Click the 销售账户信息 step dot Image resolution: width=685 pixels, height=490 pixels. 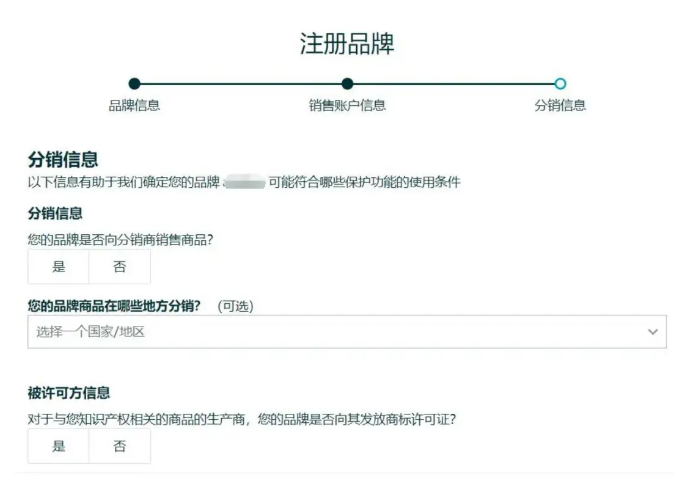[x=347, y=83]
